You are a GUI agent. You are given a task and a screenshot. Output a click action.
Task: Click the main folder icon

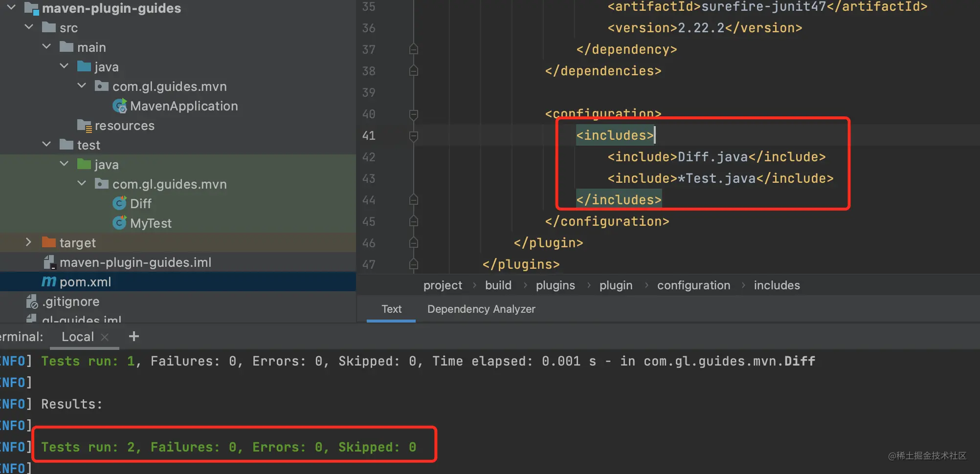[67, 46]
